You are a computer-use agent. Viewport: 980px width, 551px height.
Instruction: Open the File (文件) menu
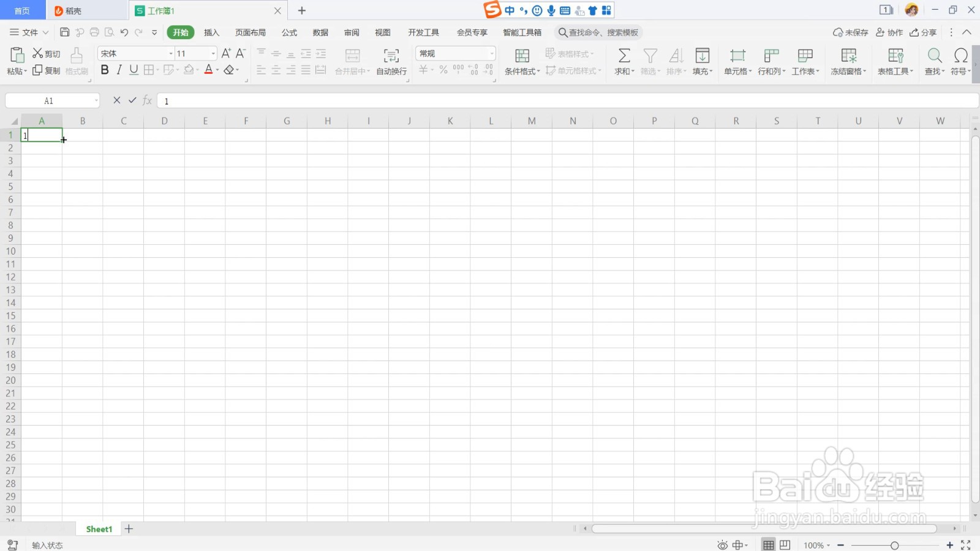29,32
